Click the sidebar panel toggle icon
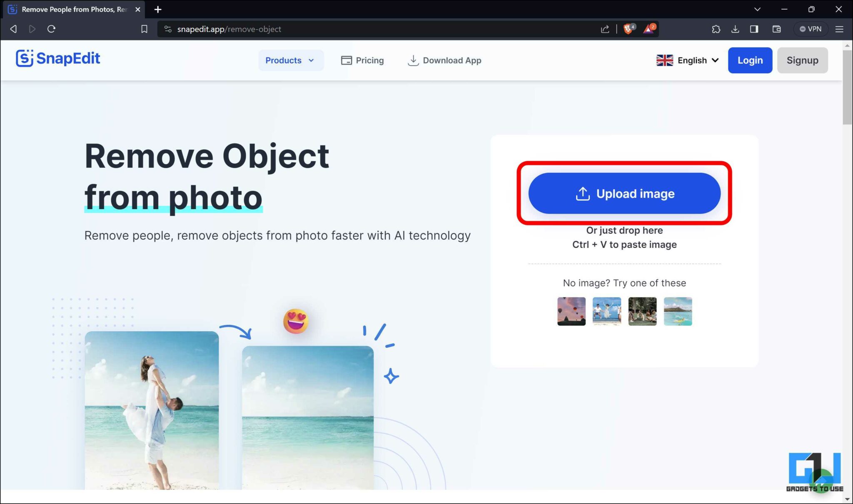853x504 pixels. [x=754, y=29]
